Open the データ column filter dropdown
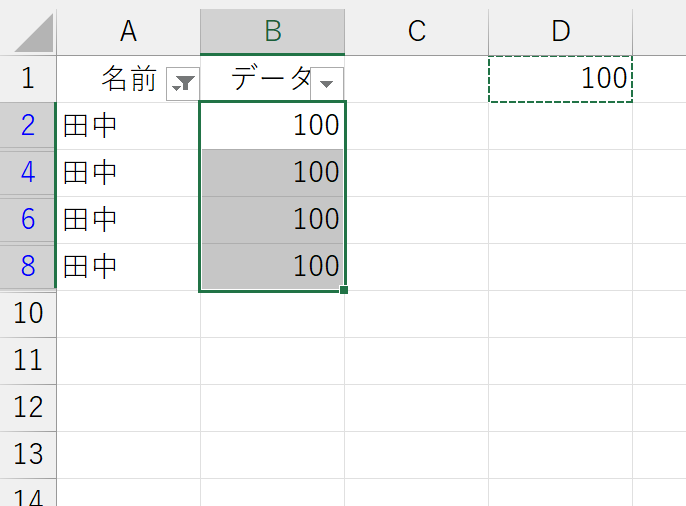 326,84
